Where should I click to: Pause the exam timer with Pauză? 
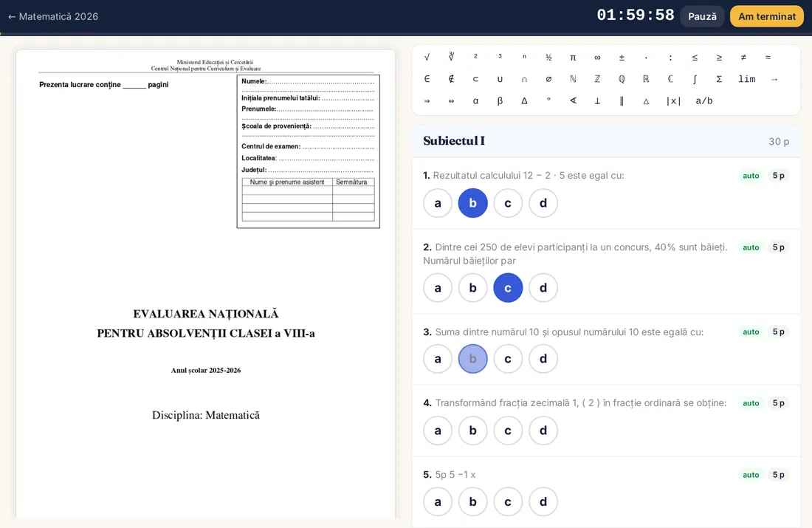click(x=702, y=16)
